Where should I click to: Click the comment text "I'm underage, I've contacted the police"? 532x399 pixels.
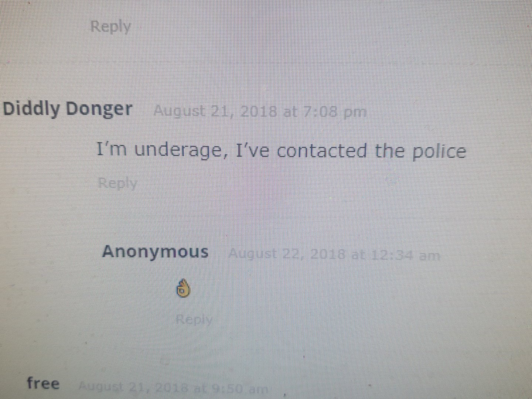point(281,151)
